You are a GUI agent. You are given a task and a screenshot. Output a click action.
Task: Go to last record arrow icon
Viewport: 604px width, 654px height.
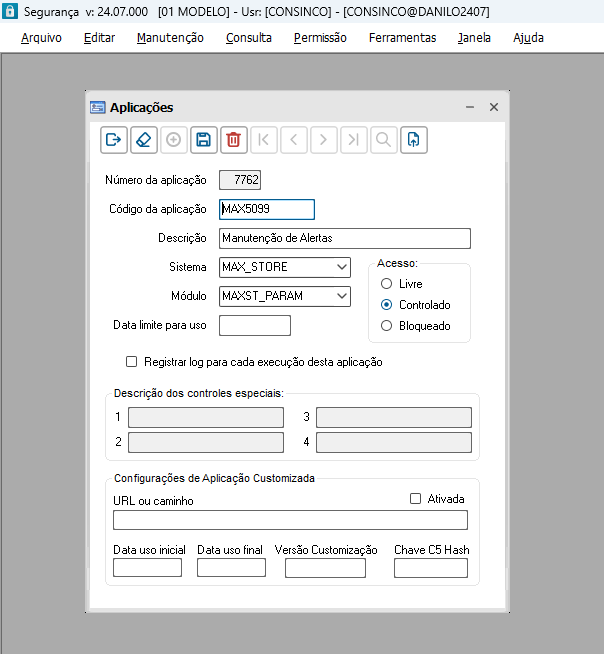click(354, 140)
